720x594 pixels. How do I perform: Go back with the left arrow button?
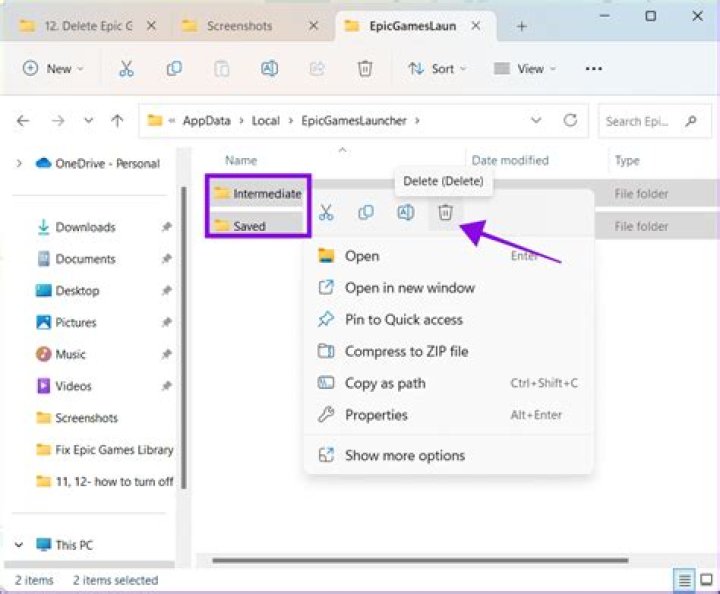point(22,121)
